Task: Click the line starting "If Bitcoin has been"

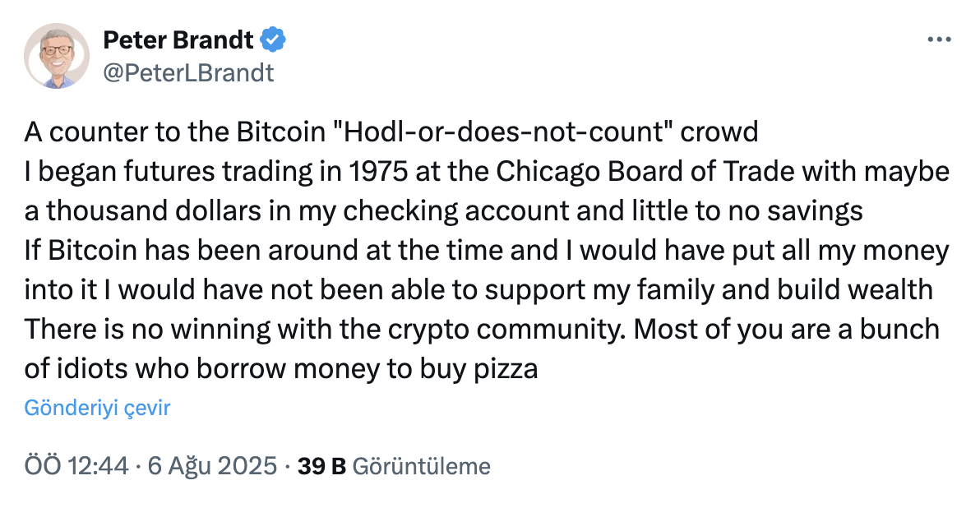Action: (x=486, y=251)
